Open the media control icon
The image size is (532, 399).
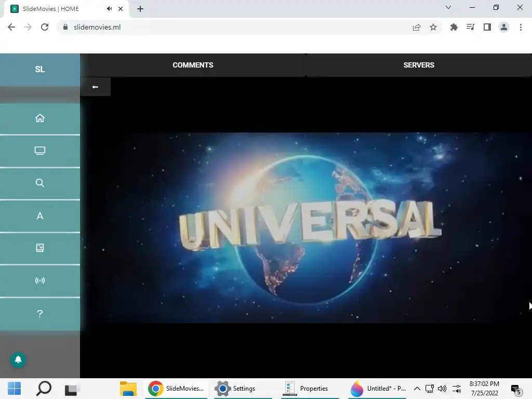[x=471, y=27]
